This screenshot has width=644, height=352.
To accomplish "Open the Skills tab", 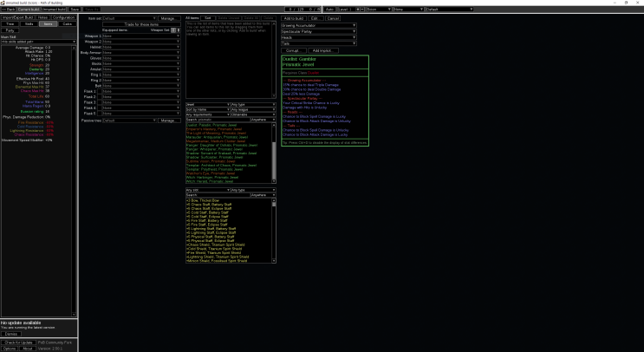I will pyautogui.click(x=29, y=23).
